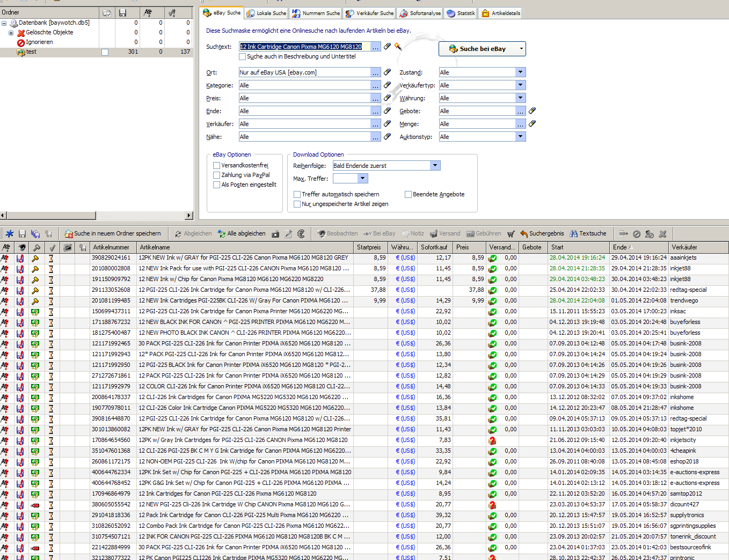Image resolution: width=729 pixels, height=560 pixels.
Task: Select the test folder in tree
Action: click(x=31, y=52)
